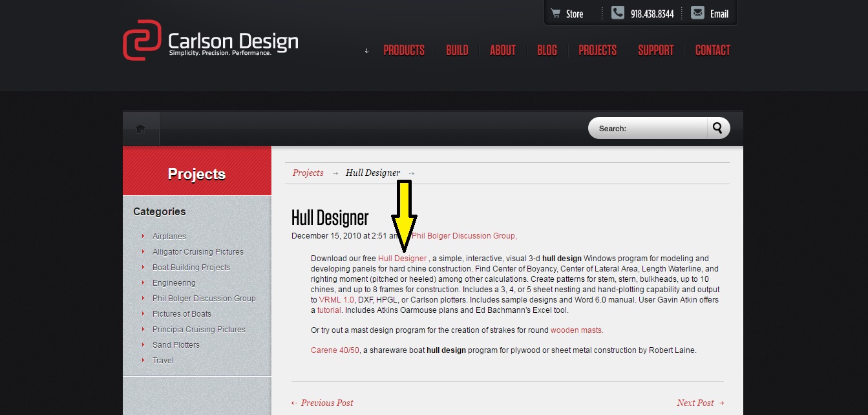Open the PRODUCTS menu
Screen dimensions: 868x415
point(404,50)
